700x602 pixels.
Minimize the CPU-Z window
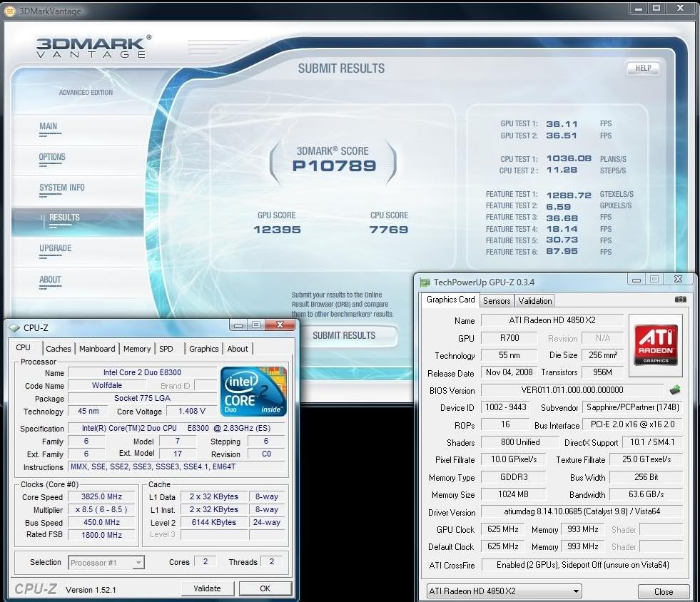point(238,325)
